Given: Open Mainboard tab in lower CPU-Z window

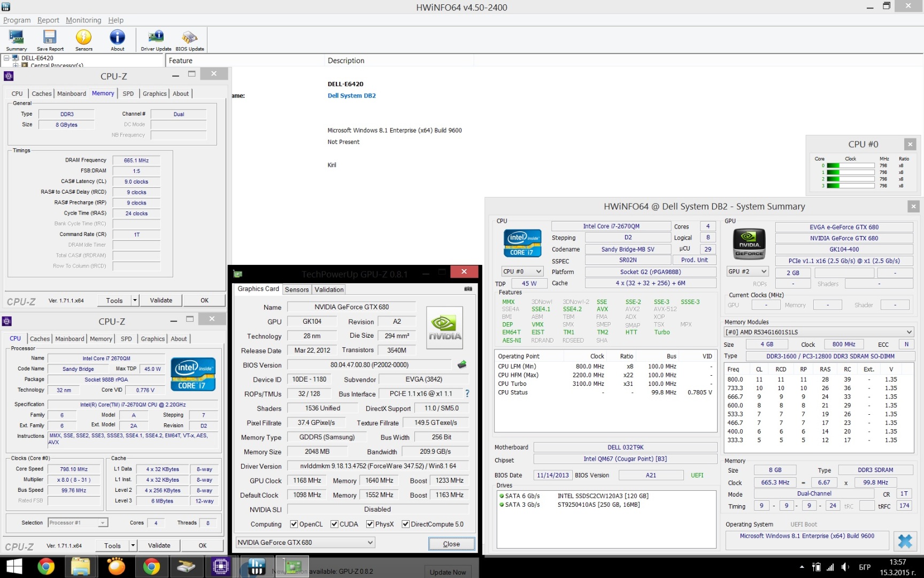Looking at the screenshot, I should 70,339.
